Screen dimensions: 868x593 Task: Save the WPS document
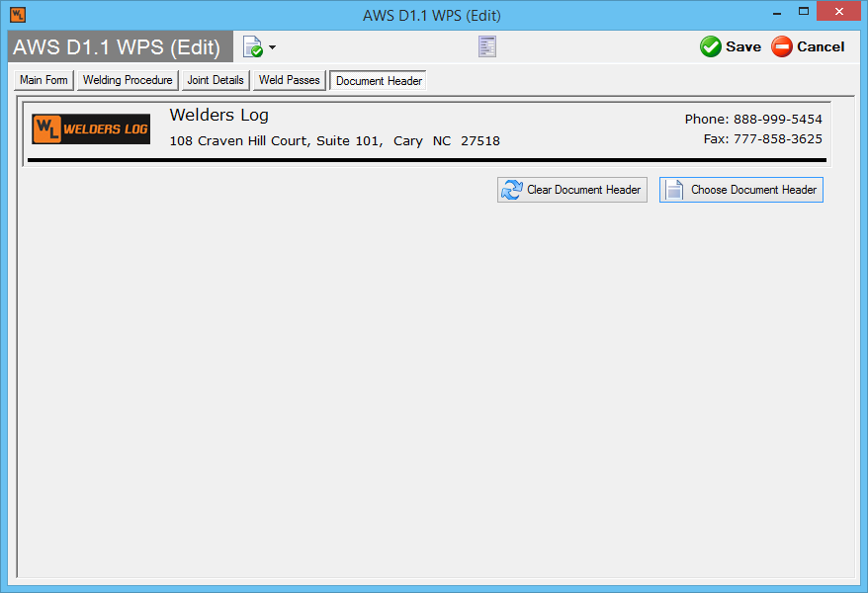point(731,47)
